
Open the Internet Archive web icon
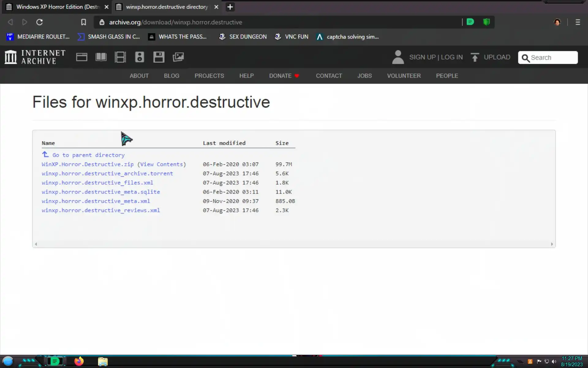coord(81,57)
